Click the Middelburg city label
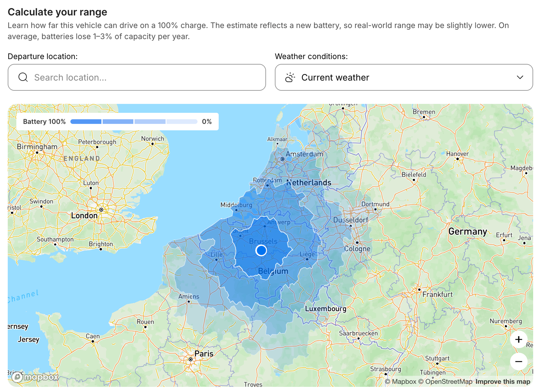541x392 pixels. pos(236,205)
